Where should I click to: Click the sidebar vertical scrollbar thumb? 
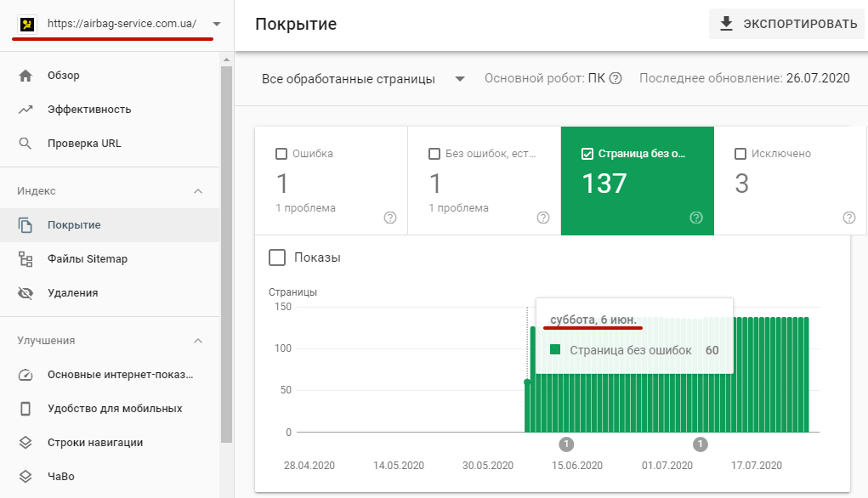226,255
